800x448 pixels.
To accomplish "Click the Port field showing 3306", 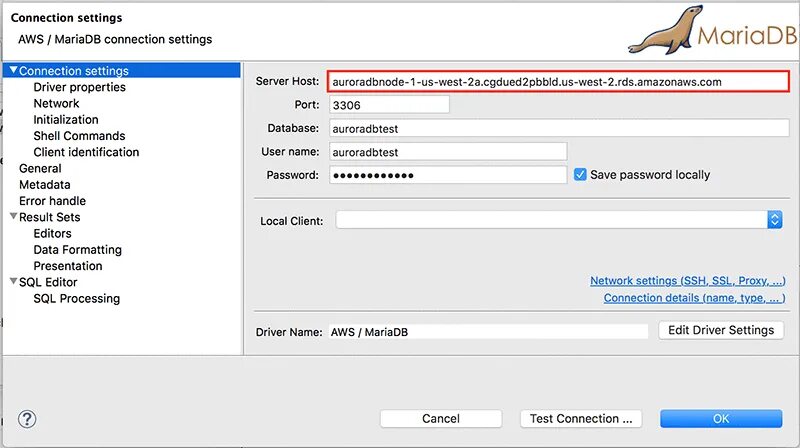I will click(x=389, y=105).
